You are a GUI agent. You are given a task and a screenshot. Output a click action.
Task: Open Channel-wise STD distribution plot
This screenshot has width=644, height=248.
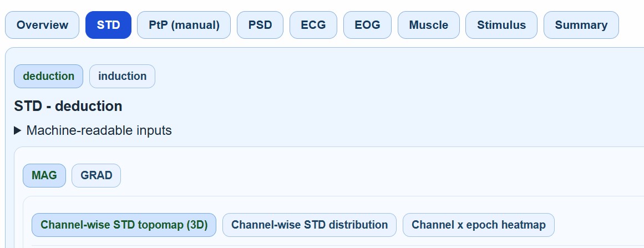tap(310, 225)
